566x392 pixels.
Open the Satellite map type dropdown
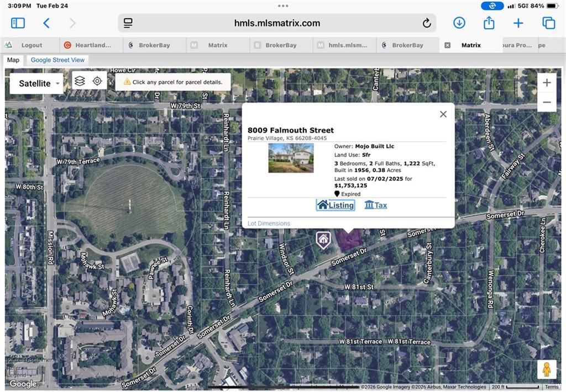click(x=36, y=83)
